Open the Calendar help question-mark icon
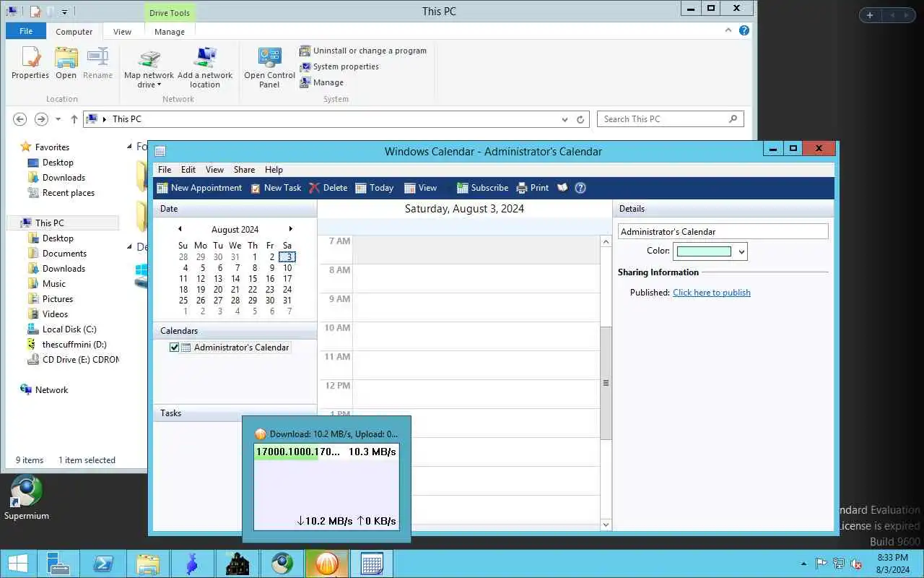Image resolution: width=924 pixels, height=578 pixels. [x=580, y=188]
